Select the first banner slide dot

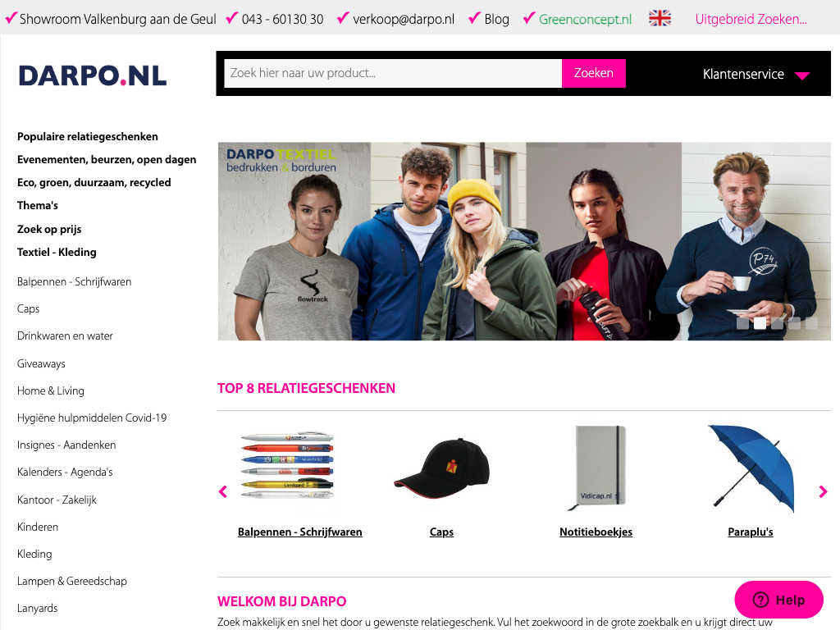[742, 323]
